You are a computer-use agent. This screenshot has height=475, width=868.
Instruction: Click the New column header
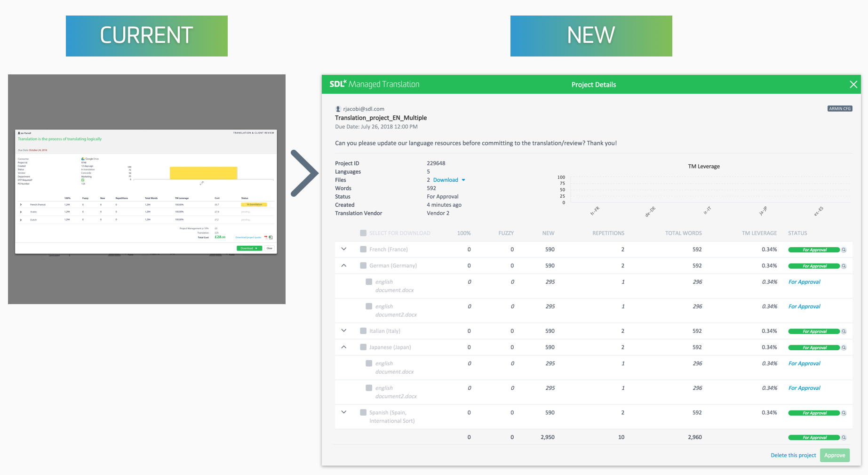548,233
